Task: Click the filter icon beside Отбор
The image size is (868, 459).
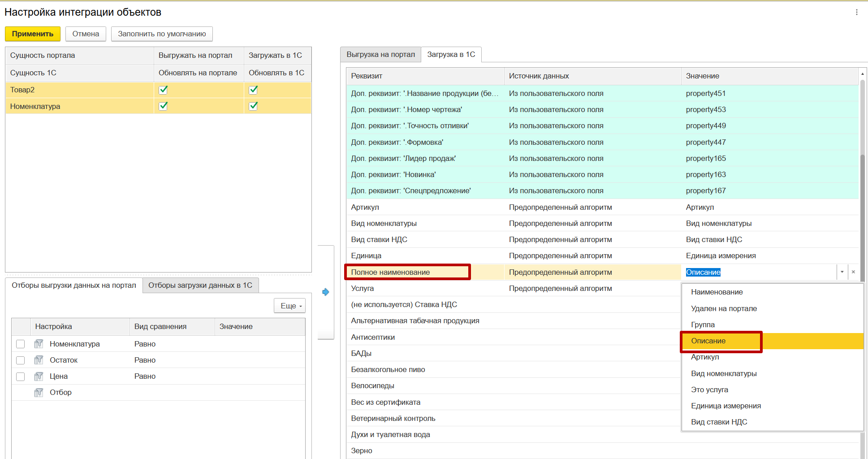Action: pos(39,393)
